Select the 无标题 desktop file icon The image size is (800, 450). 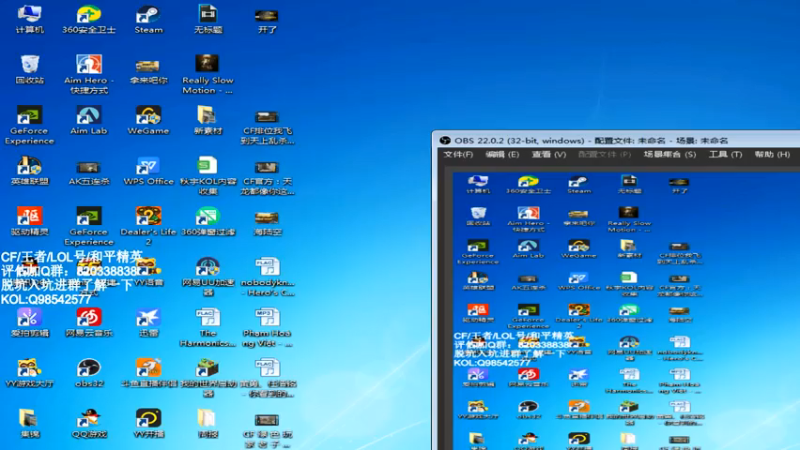[x=208, y=19]
